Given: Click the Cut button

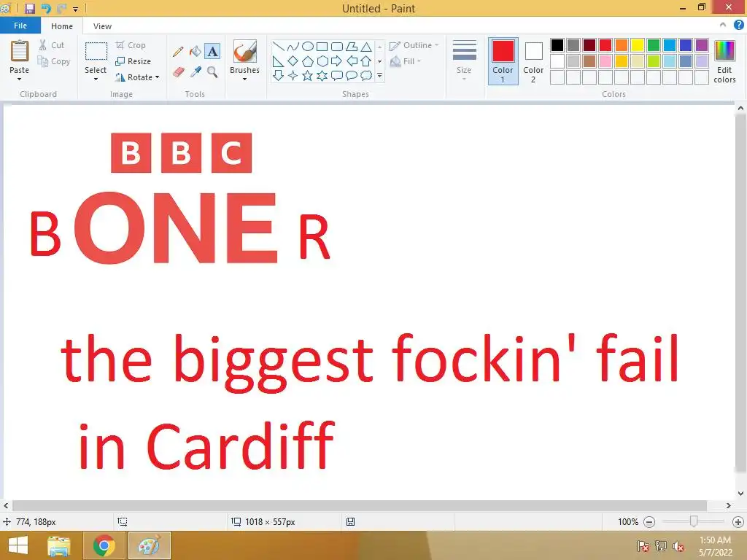Looking at the screenshot, I should click(52, 45).
